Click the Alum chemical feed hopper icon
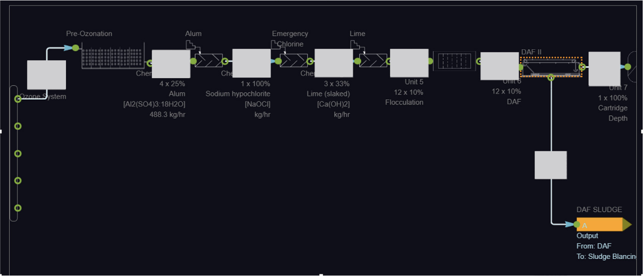The height and width of the screenshot is (276, 644). pos(190,45)
